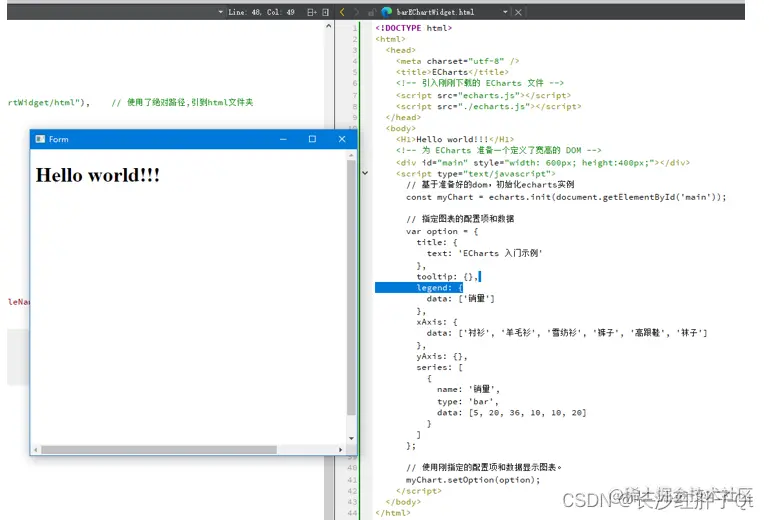The width and height of the screenshot is (769, 520).
Task: Click the highlighted legend: { line
Action: coord(439,288)
